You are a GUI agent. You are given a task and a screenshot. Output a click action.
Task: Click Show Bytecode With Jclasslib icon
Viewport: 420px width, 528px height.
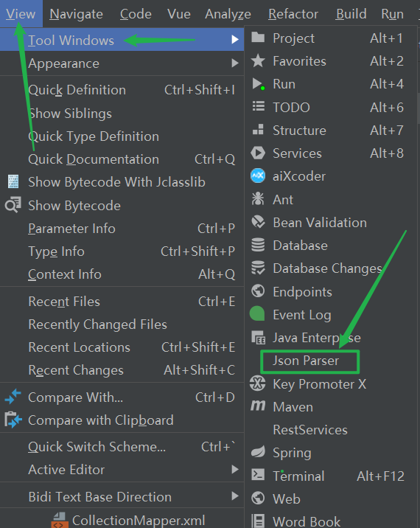pyautogui.click(x=13, y=181)
